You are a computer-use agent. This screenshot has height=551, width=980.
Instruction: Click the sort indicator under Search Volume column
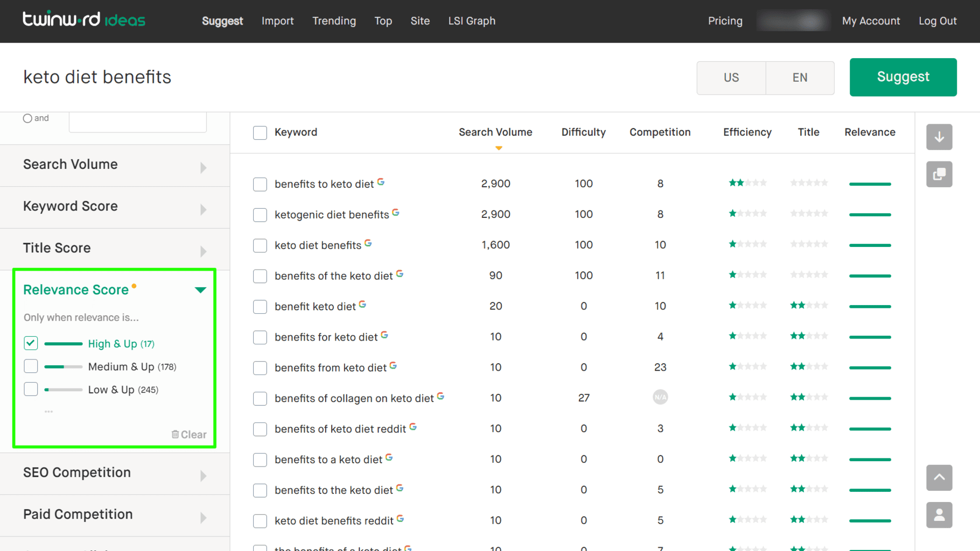click(498, 148)
